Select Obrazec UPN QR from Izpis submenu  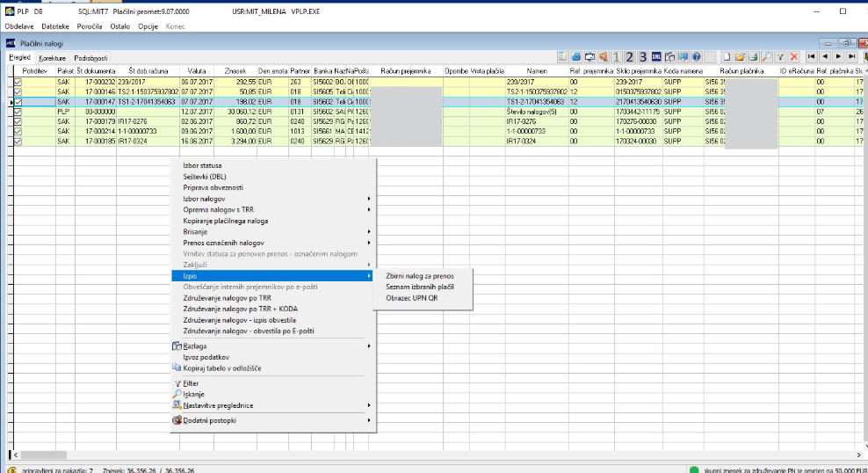click(x=411, y=297)
